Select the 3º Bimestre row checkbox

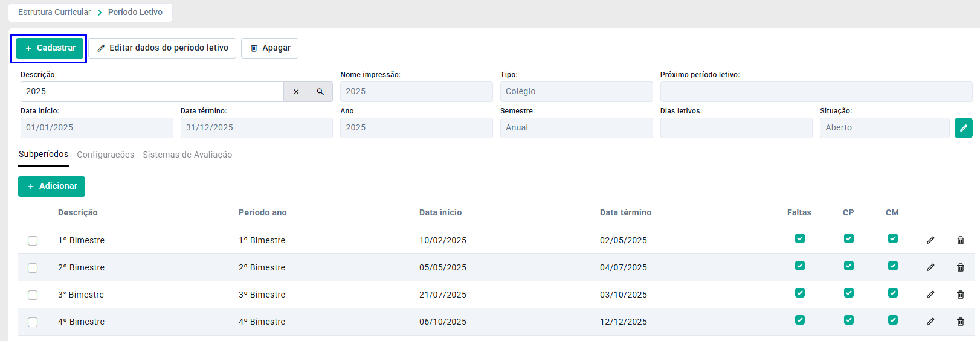[33, 295]
